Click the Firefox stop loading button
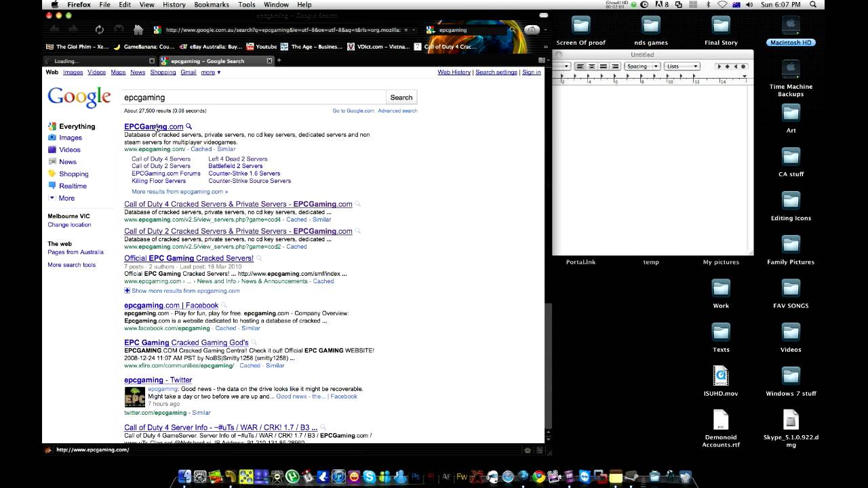This screenshot has width=868, height=488. pos(119,30)
